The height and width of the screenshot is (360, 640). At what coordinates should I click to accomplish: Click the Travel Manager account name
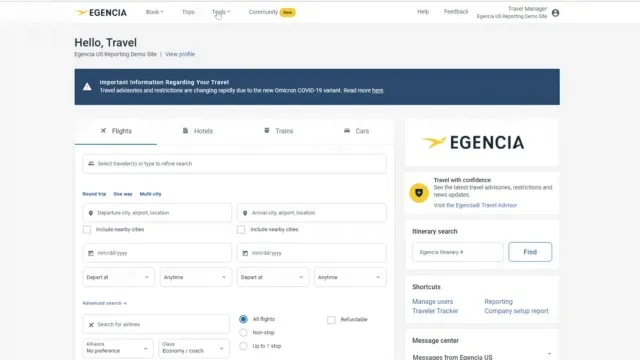pyautogui.click(x=527, y=9)
